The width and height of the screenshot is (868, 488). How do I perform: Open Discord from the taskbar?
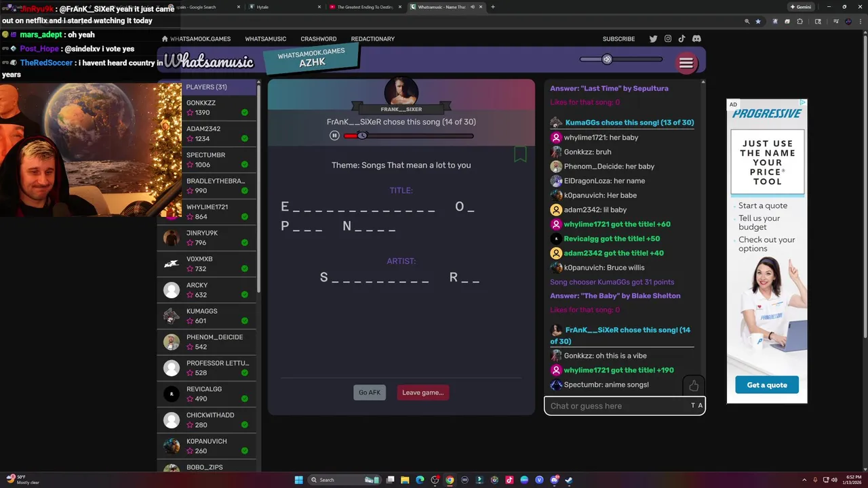555,480
